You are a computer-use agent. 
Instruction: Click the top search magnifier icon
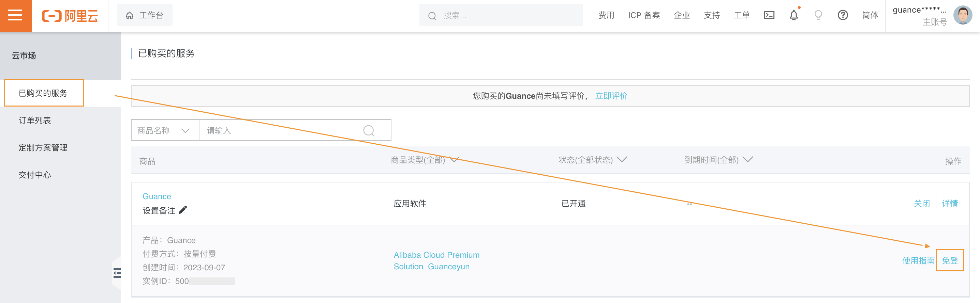(432, 16)
